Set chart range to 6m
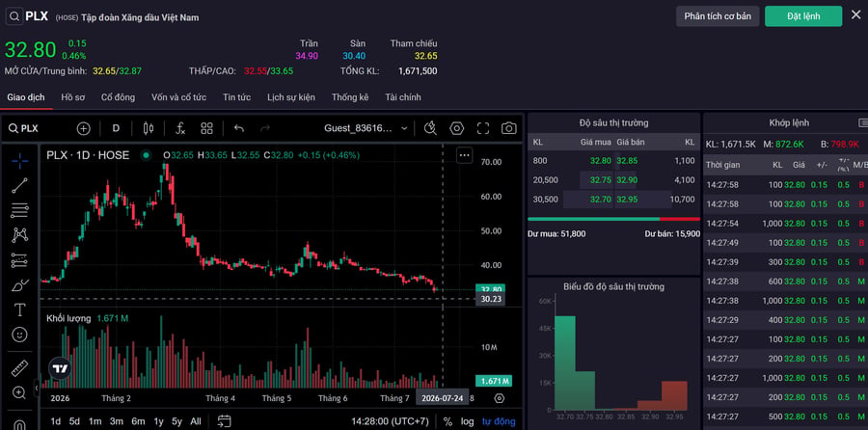The width and height of the screenshot is (868, 430). (138, 421)
